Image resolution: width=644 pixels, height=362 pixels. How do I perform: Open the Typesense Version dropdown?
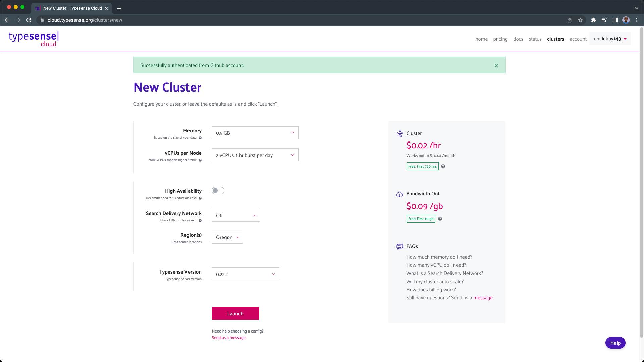point(246,274)
